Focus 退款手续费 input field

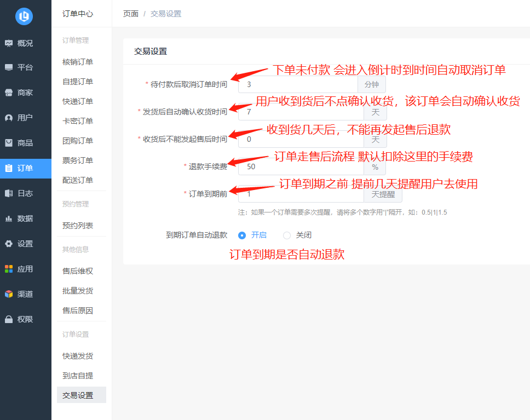click(x=301, y=166)
